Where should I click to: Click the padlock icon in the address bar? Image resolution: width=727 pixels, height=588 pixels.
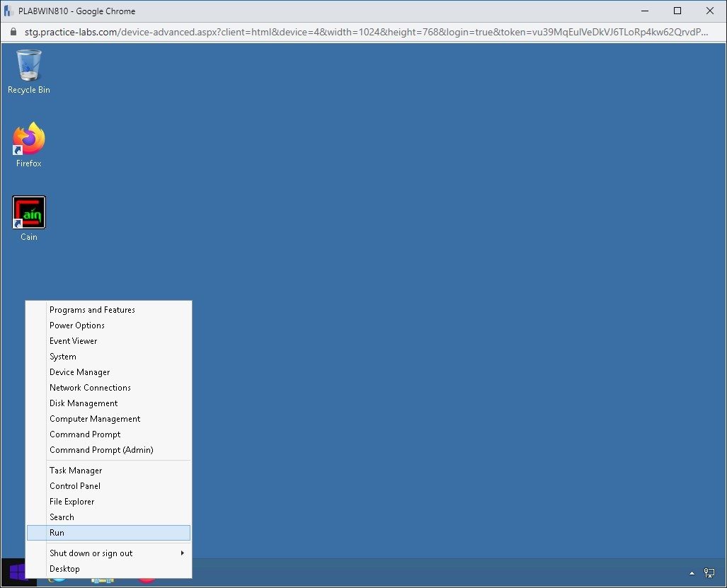point(13,32)
